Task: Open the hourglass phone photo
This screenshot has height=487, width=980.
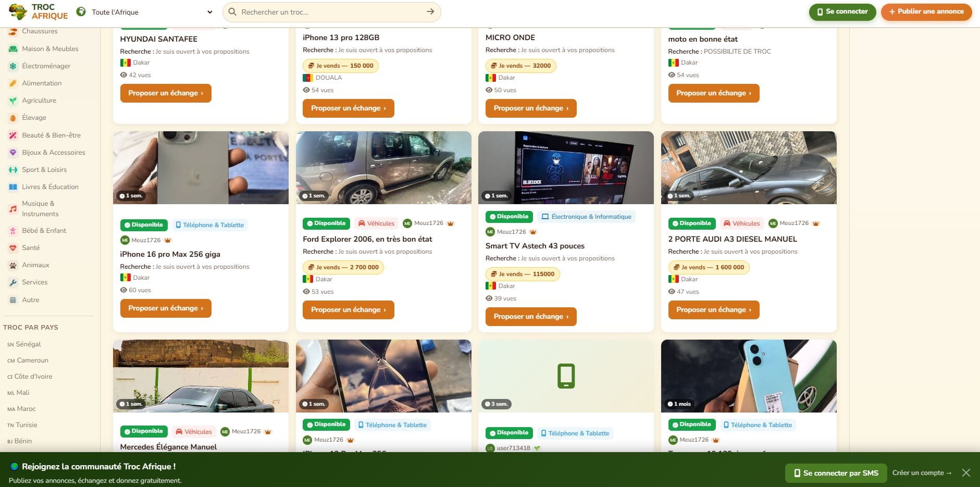Action: tap(383, 376)
